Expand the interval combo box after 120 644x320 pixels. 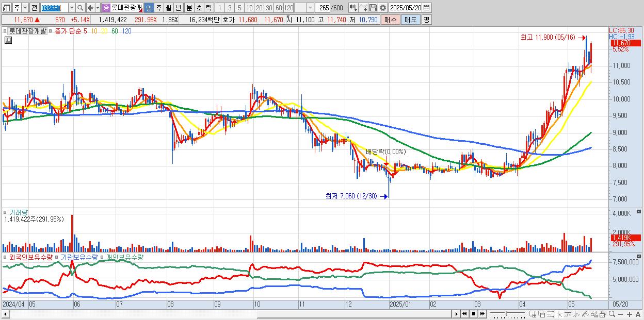[x=310, y=8]
